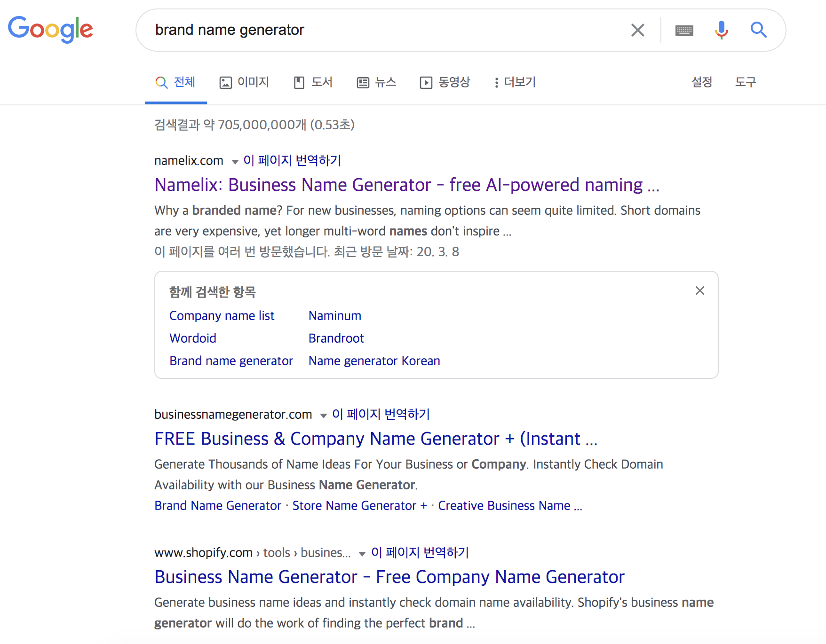The width and height of the screenshot is (826, 644).
Task: Open the Brand Name Generator sitelink
Action: 218,505
